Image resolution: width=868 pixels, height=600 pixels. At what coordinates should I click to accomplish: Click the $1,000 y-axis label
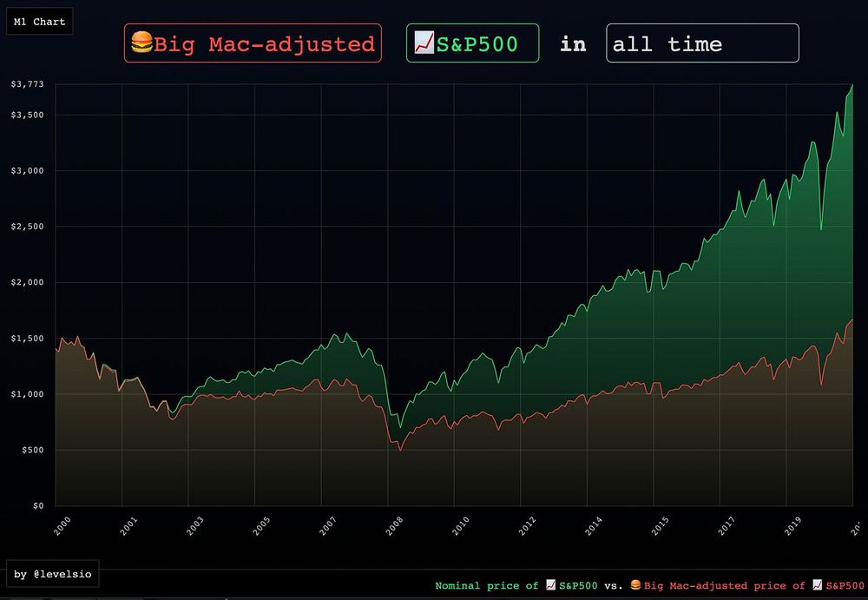tap(27, 394)
